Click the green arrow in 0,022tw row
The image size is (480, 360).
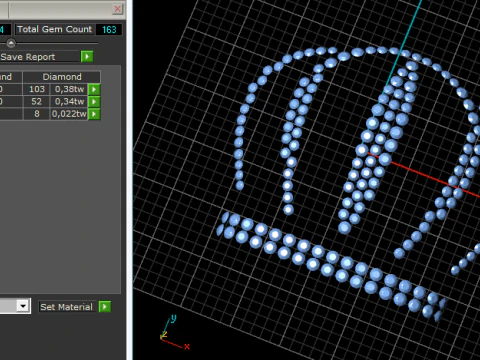(x=94, y=114)
